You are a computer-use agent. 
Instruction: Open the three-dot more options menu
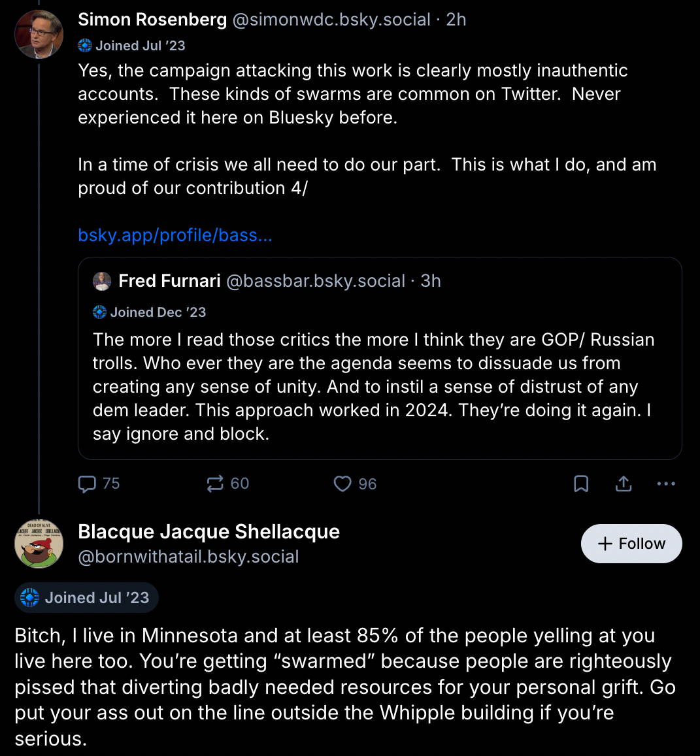(665, 484)
